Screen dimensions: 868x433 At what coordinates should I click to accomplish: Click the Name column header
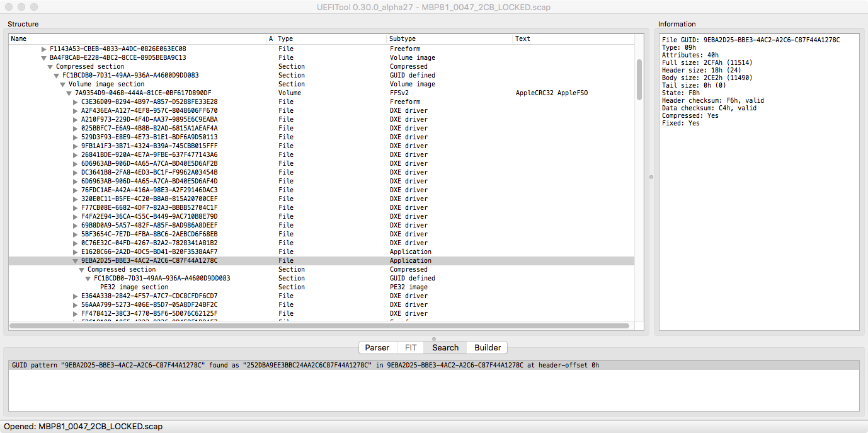click(137, 39)
